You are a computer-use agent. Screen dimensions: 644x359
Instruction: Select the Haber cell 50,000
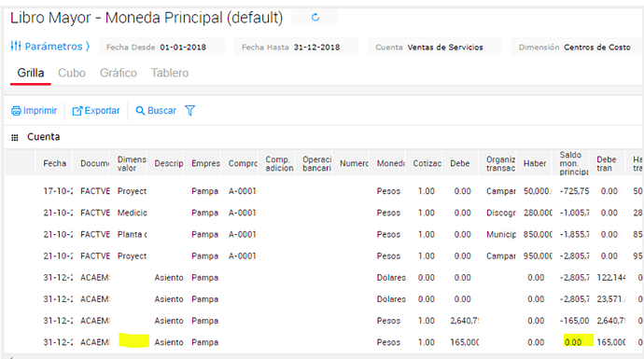pyautogui.click(x=538, y=191)
